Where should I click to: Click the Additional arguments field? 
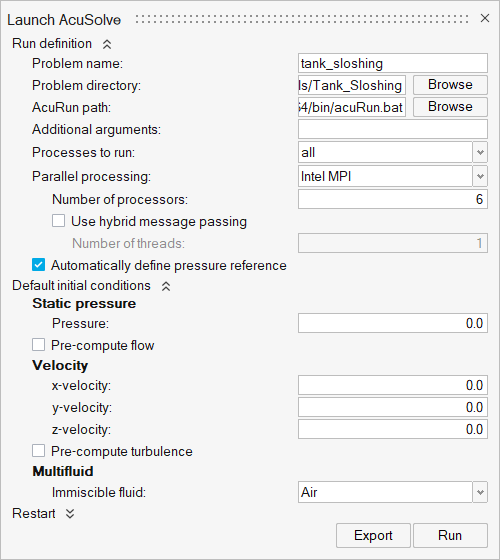393,129
